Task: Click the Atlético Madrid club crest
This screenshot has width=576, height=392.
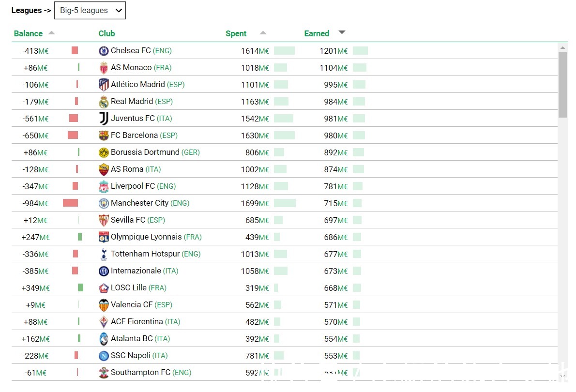Action: (x=104, y=85)
